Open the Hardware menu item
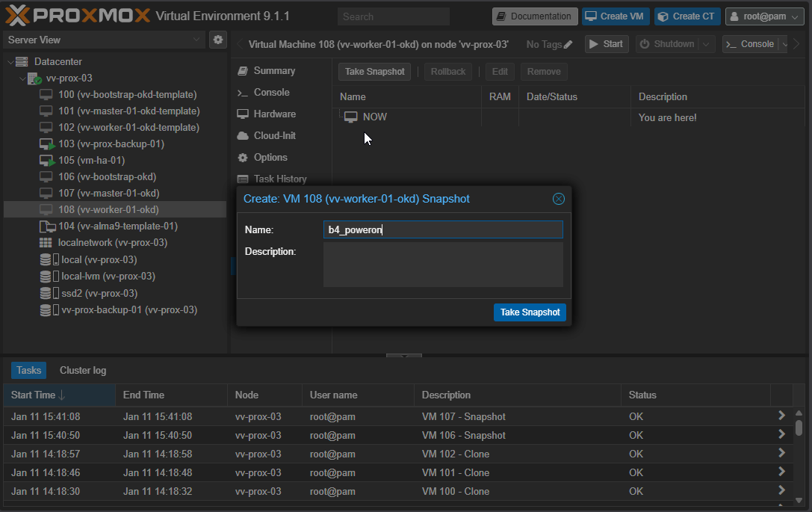This screenshot has width=812, height=512. coord(274,114)
